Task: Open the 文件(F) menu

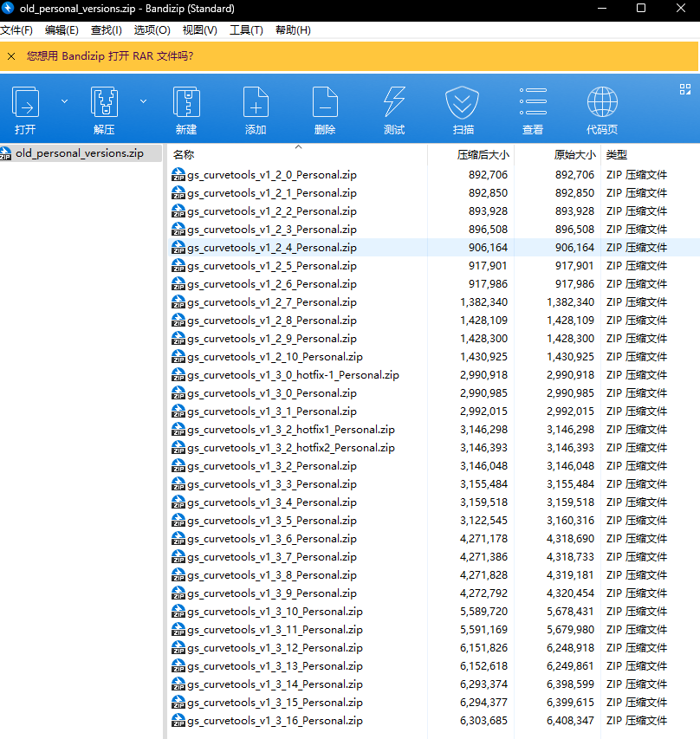Action: click(18, 29)
